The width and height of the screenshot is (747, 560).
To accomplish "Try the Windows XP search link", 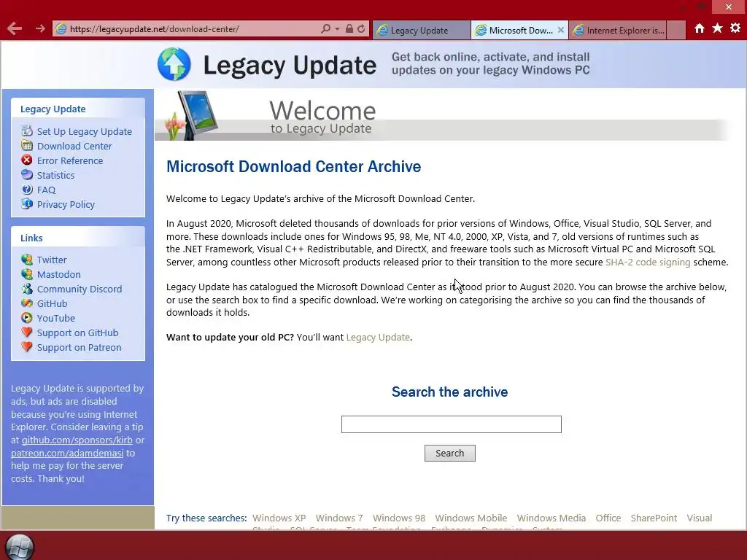I will click(279, 518).
